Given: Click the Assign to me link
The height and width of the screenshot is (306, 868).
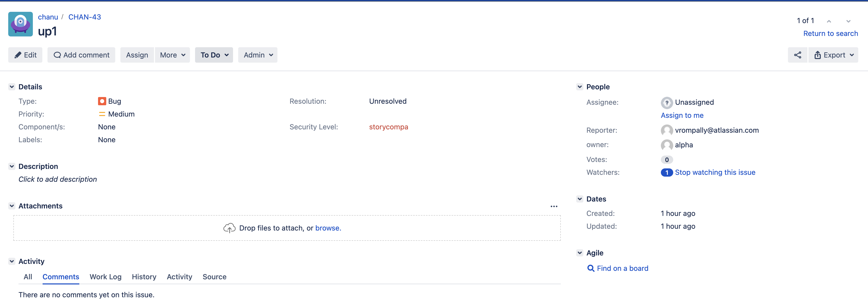Looking at the screenshot, I should click(x=682, y=115).
